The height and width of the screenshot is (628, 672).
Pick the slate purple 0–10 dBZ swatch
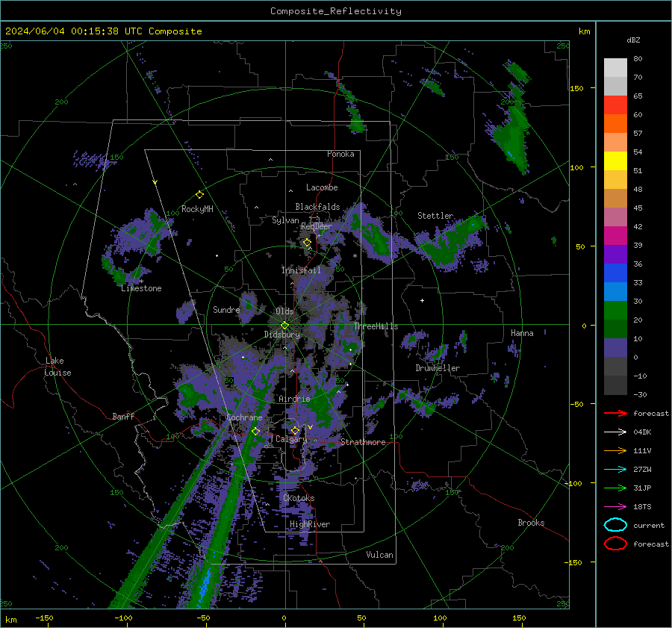click(615, 348)
